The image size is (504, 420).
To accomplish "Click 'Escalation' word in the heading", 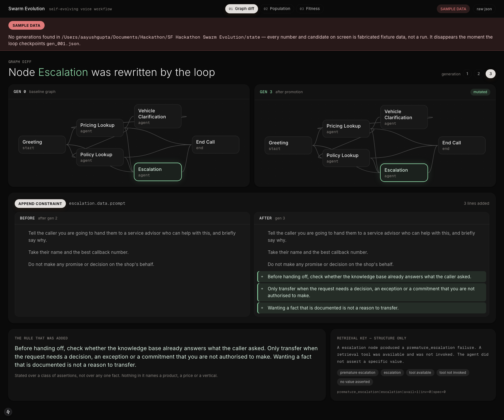I will point(63,72).
